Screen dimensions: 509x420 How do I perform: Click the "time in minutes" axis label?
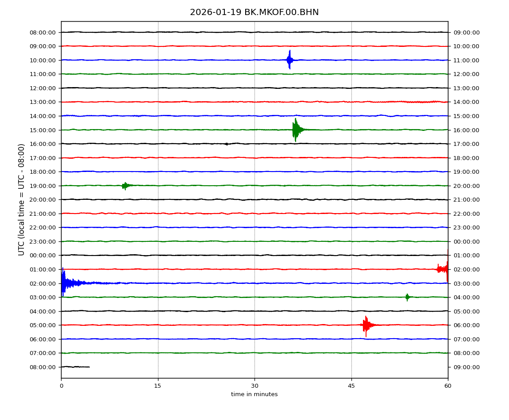[254, 394]
